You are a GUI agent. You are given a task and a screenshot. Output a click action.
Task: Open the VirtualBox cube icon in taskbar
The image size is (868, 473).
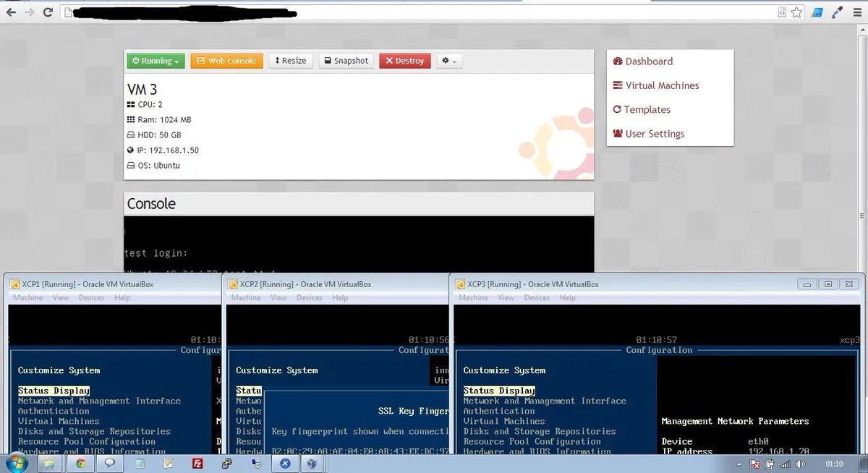(312, 464)
